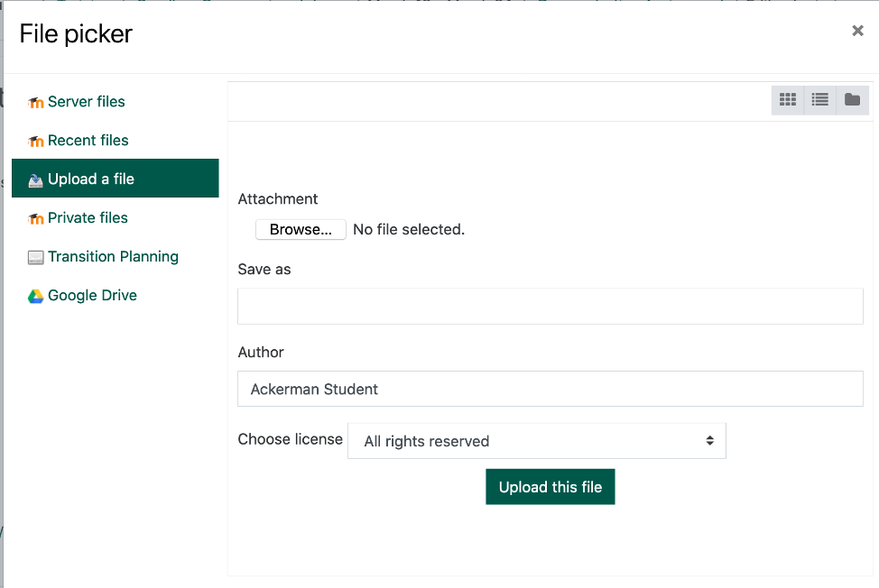Switch to tree folder view
Image resolution: width=879 pixels, height=588 pixels.
pyautogui.click(x=852, y=100)
